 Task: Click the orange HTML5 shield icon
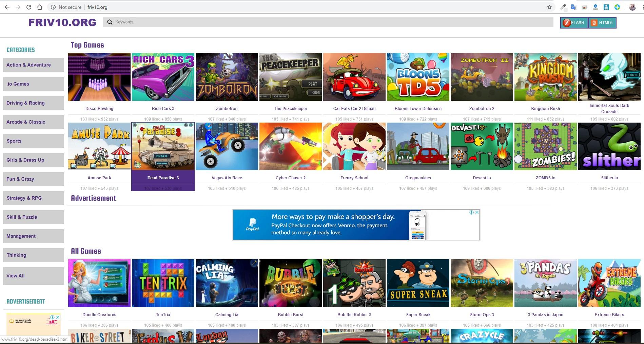click(594, 22)
